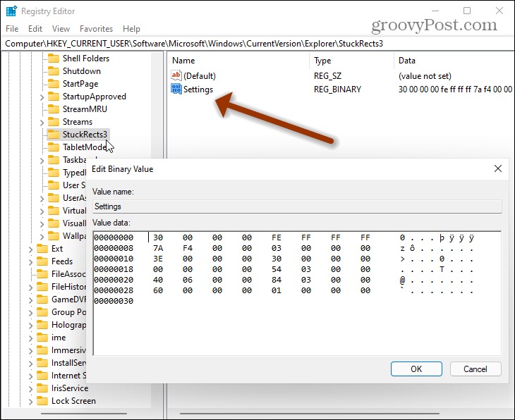Screen dimensions: 515x420
Task: Click the StartPage folder icon
Action: (x=54, y=84)
